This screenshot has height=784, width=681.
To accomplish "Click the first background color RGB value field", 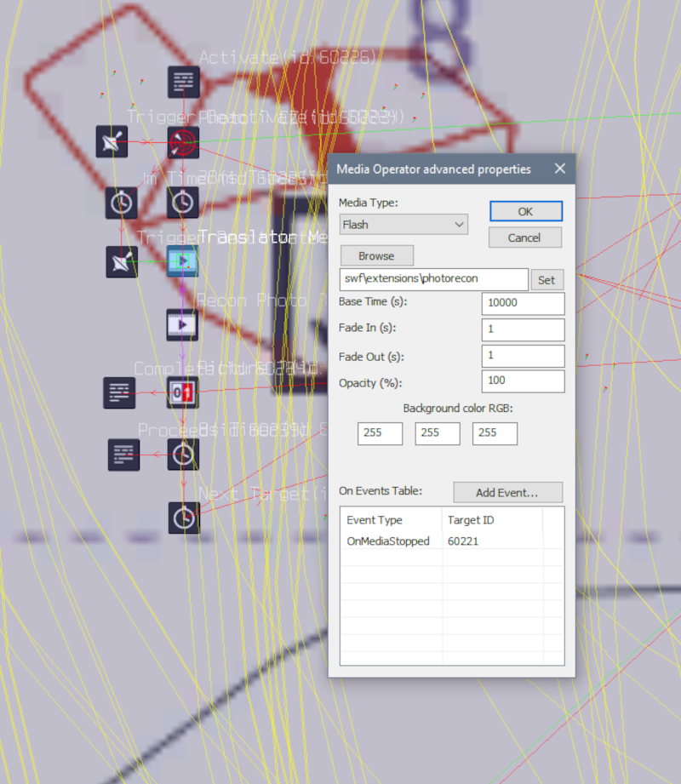I will tap(380, 433).
